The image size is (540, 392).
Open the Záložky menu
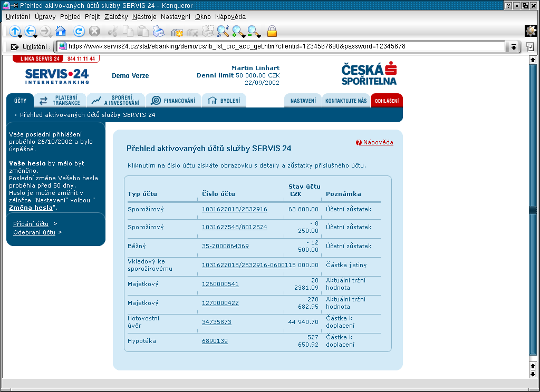tap(116, 16)
